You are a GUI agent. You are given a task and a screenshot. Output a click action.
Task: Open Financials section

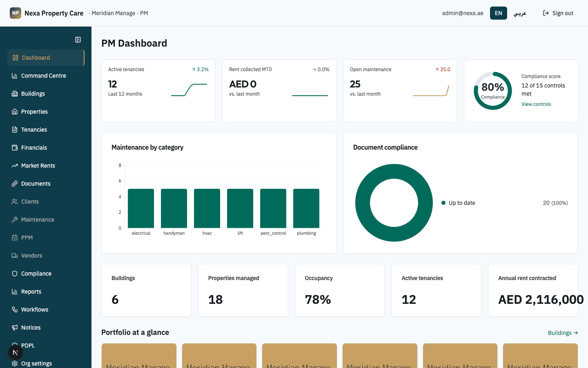point(46,148)
